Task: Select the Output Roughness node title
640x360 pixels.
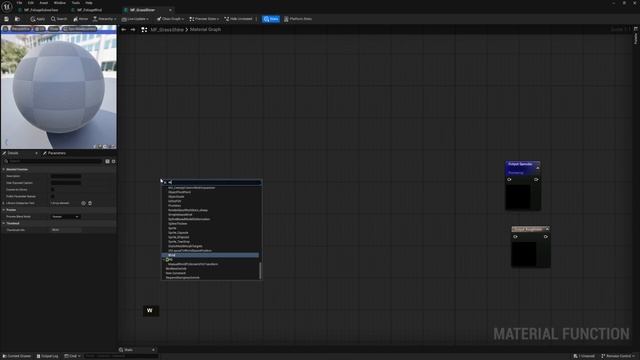Action: click(528, 229)
